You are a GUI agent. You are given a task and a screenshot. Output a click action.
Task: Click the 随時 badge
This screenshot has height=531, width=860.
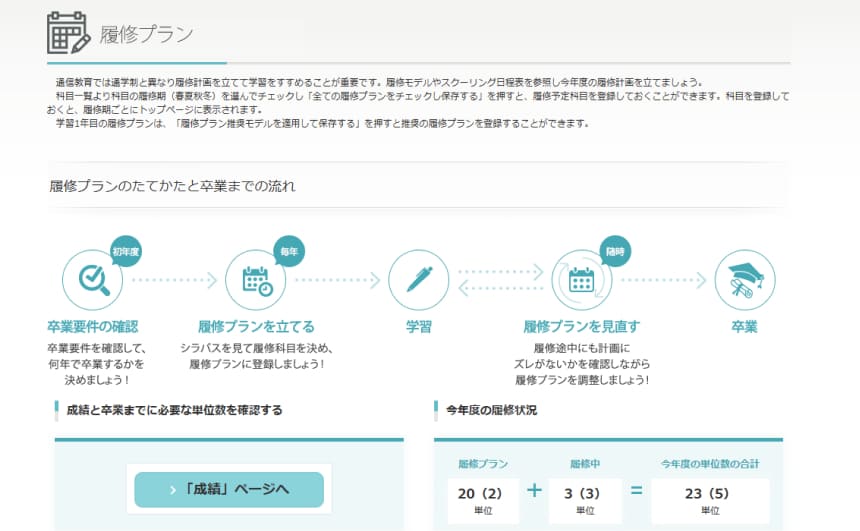[613, 251]
